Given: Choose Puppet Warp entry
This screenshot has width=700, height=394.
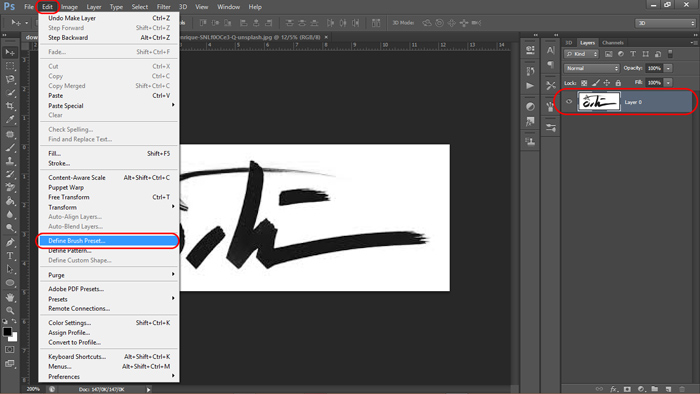Looking at the screenshot, I should pyautogui.click(x=108, y=187).
